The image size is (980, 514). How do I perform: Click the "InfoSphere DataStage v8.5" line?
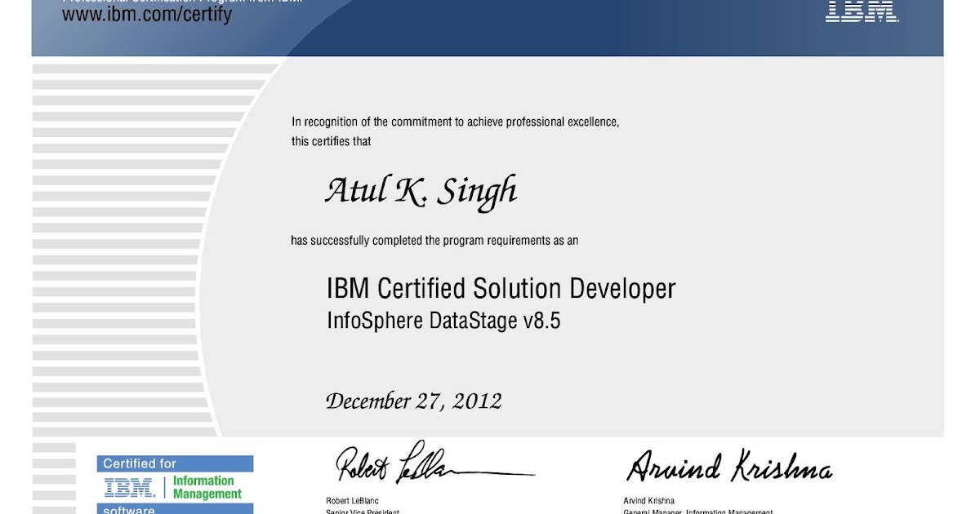[443, 321]
